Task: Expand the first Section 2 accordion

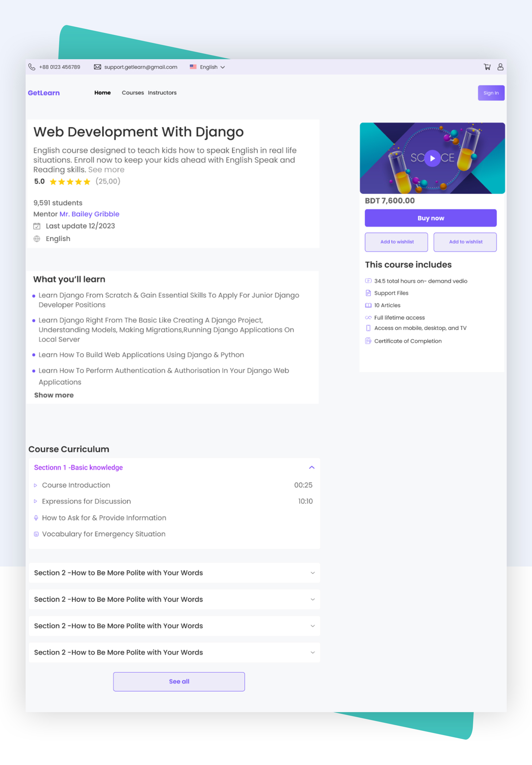Action: pyautogui.click(x=313, y=573)
